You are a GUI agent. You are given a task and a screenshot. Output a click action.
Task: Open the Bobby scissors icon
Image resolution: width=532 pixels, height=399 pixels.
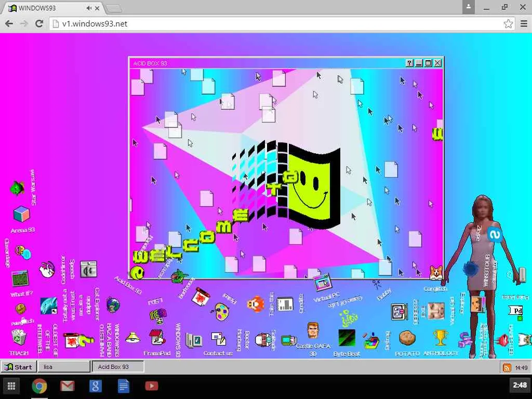(x=376, y=284)
